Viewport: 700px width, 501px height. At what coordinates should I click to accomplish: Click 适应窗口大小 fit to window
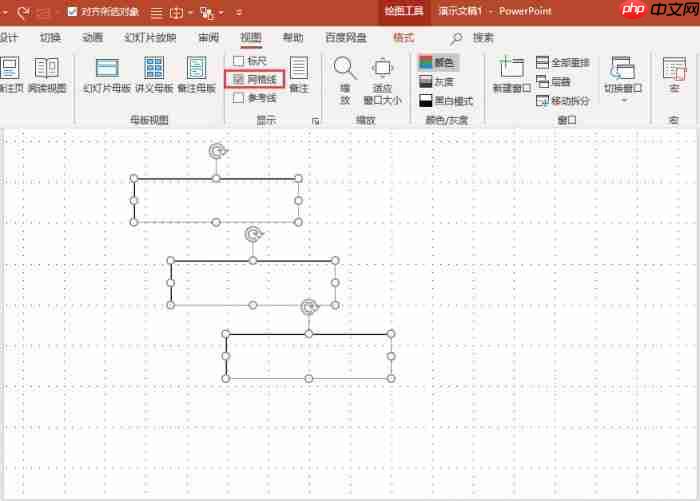pyautogui.click(x=382, y=80)
